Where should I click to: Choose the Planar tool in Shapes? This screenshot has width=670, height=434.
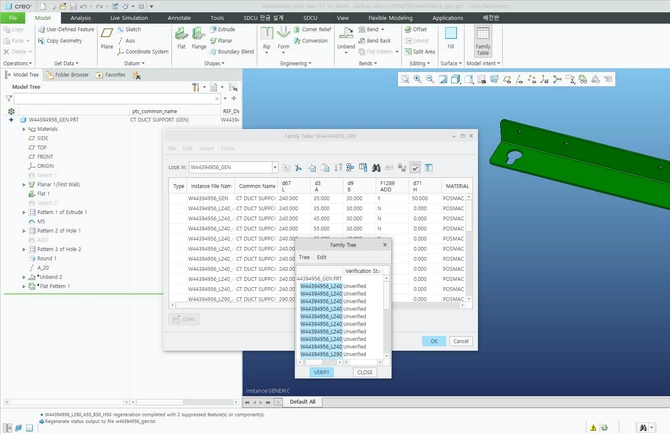point(221,41)
